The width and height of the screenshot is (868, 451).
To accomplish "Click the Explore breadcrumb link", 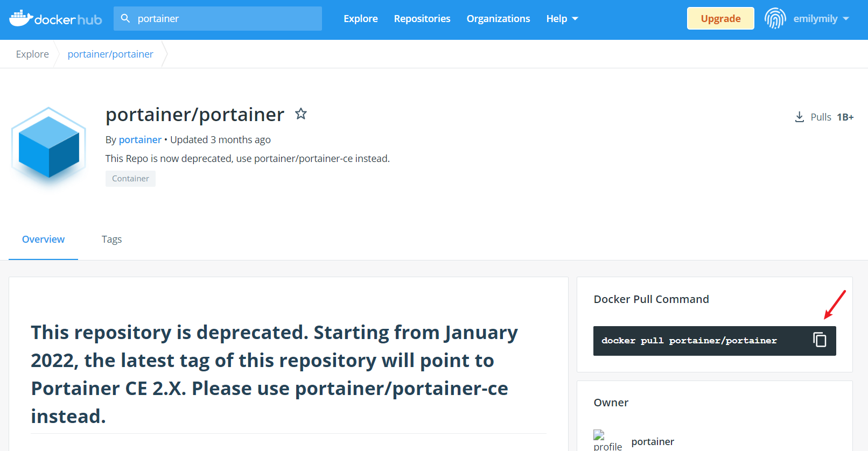I will [x=32, y=54].
